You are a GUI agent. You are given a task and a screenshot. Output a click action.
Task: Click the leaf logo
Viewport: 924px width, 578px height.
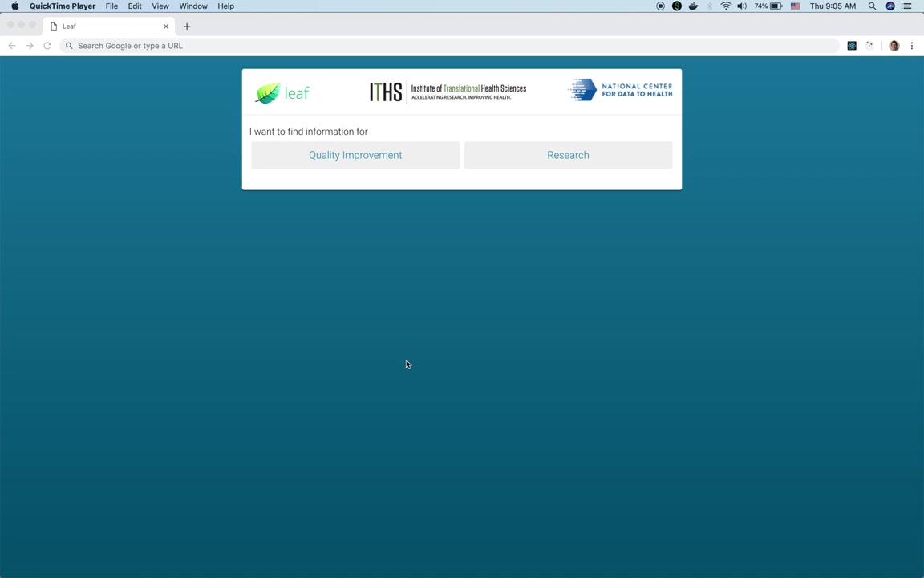282,92
